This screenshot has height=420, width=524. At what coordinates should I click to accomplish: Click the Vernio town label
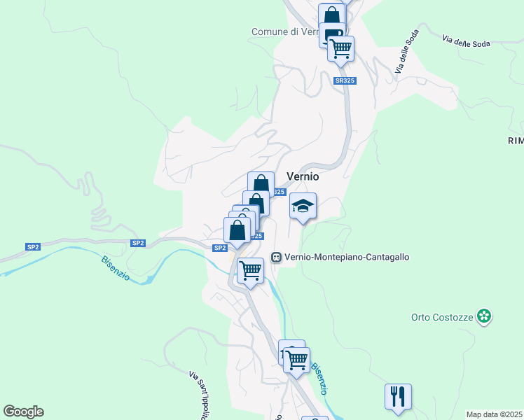[303, 176]
